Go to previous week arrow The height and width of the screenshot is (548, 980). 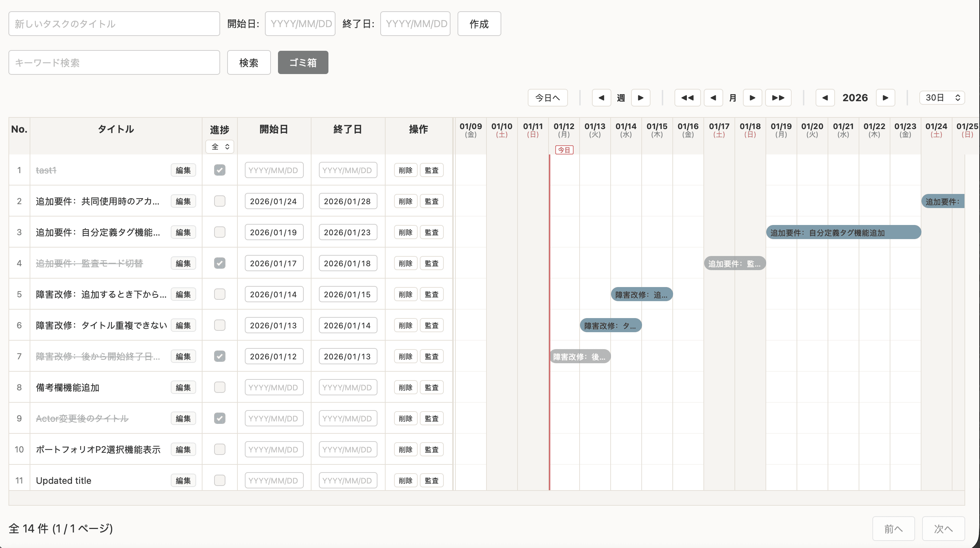601,98
